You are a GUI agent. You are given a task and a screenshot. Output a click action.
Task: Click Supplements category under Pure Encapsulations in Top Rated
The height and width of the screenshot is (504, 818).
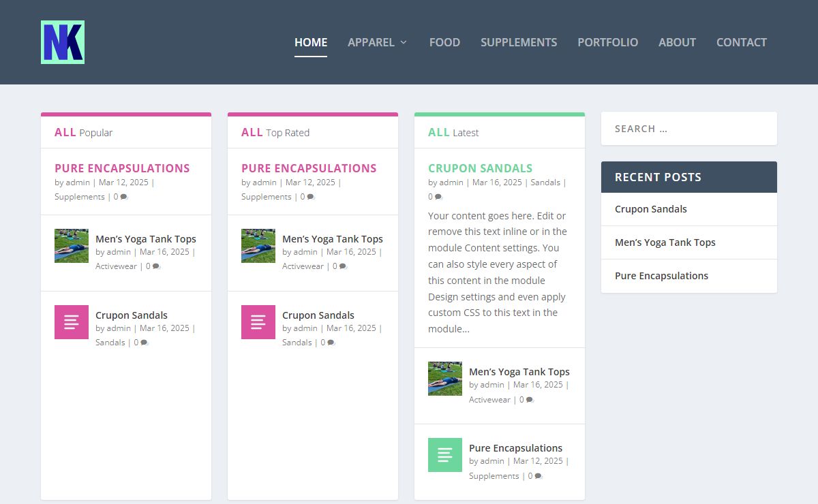(267, 197)
